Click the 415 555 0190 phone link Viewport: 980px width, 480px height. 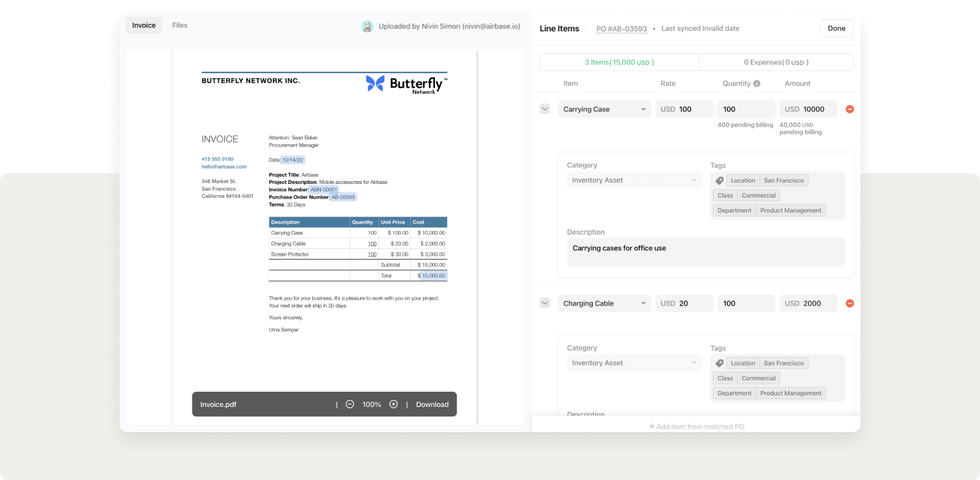[x=218, y=159]
